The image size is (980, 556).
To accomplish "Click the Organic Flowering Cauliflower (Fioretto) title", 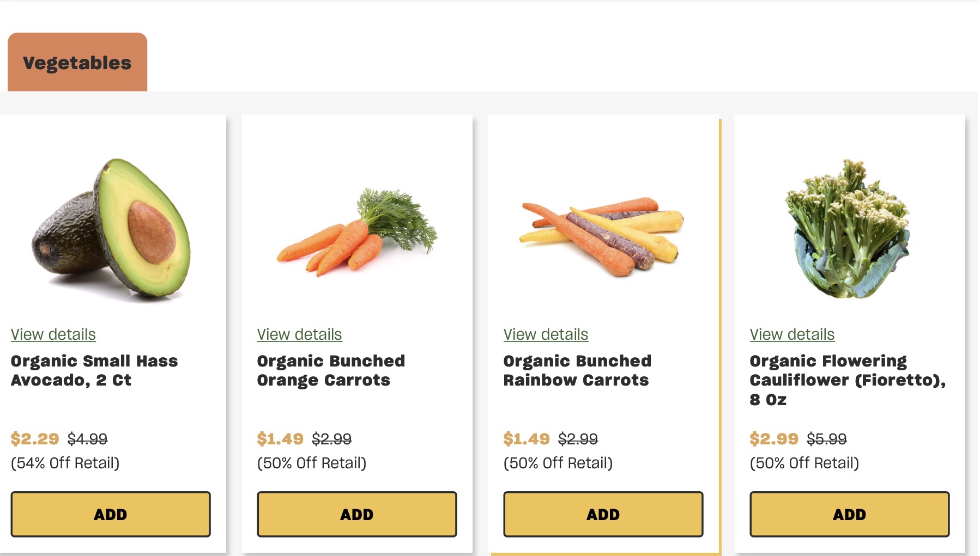I will pyautogui.click(x=847, y=380).
